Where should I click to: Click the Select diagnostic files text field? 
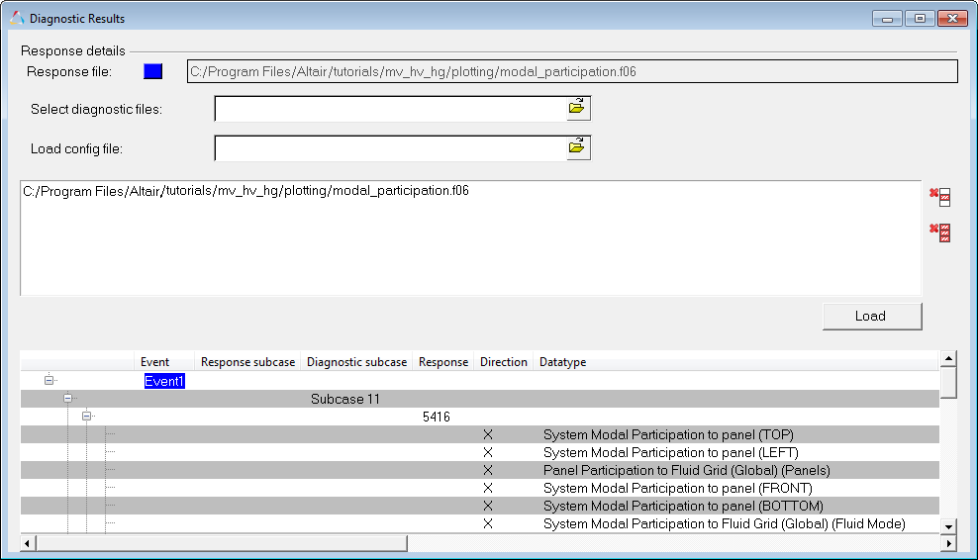(x=390, y=109)
